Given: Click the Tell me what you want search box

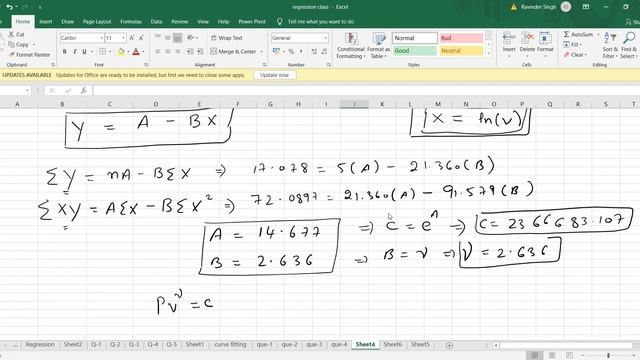Looking at the screenshot, I should click(x=321, y=22).
